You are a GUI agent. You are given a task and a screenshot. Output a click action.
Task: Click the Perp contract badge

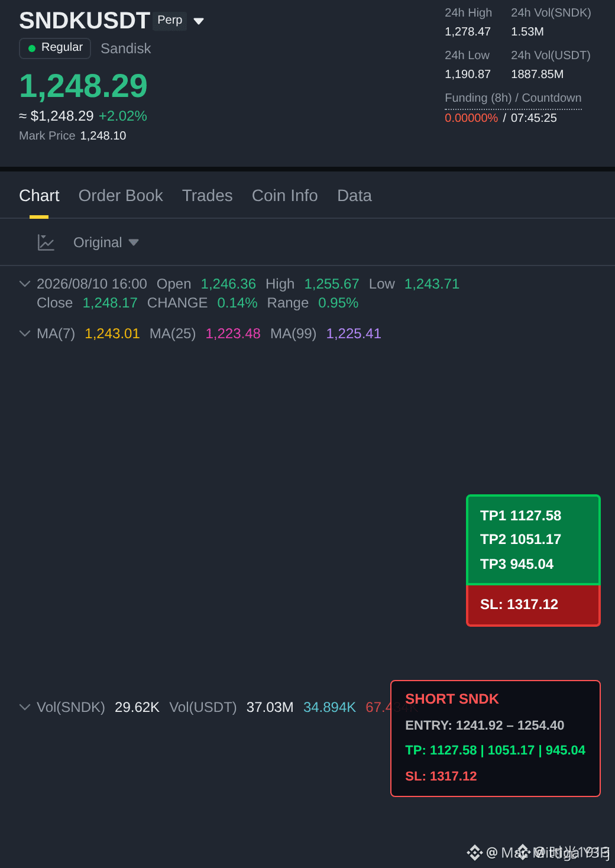170,21
